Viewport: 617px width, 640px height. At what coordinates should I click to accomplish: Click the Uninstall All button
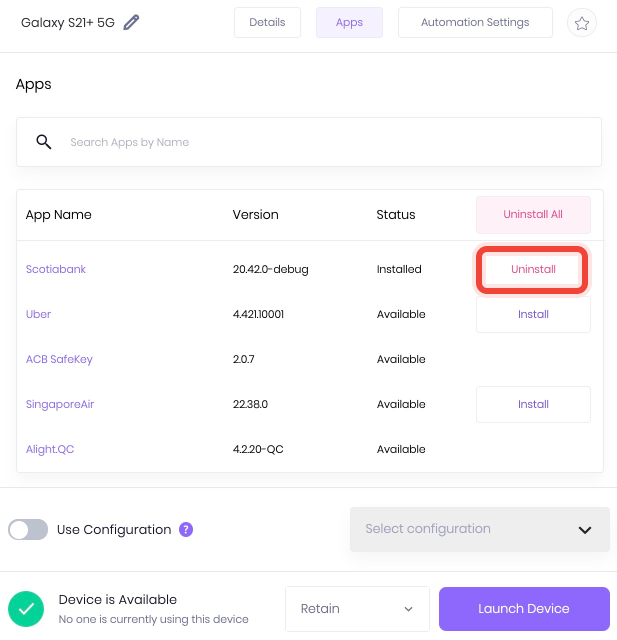[x=533, y=215]
